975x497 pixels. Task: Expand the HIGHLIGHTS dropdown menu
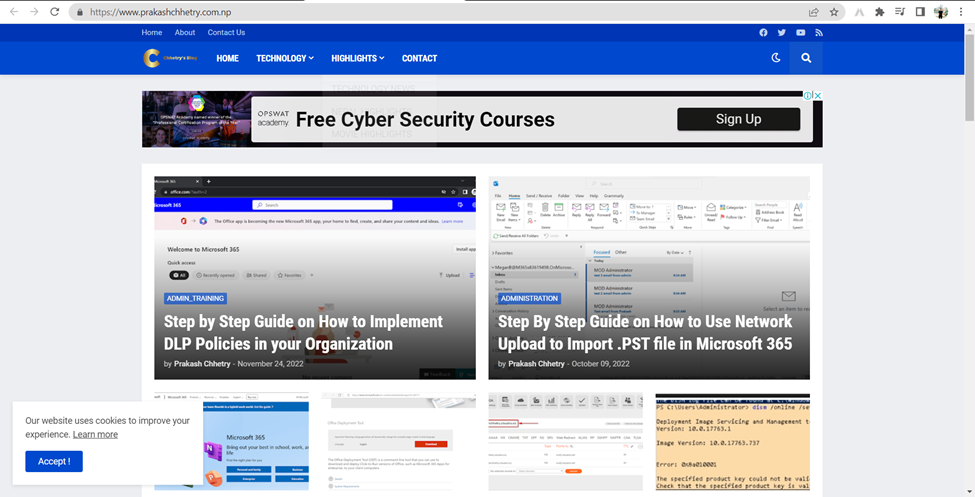point(358,58)
